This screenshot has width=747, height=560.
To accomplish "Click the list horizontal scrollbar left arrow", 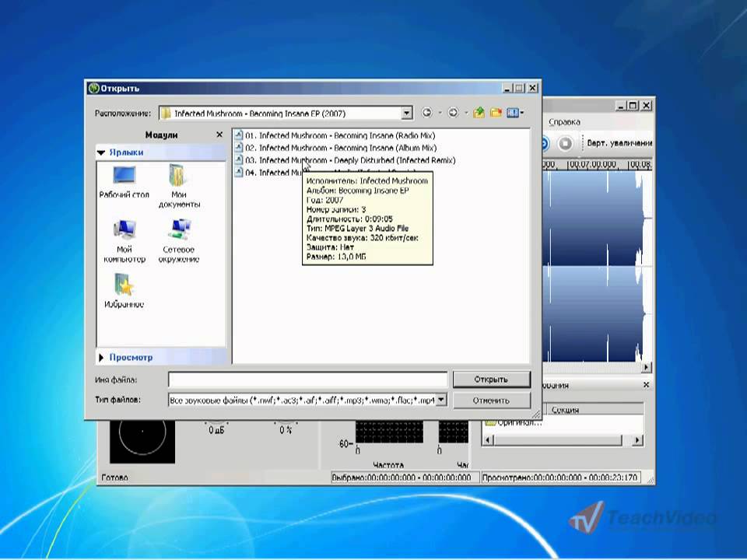I will [x=487, y=440].
